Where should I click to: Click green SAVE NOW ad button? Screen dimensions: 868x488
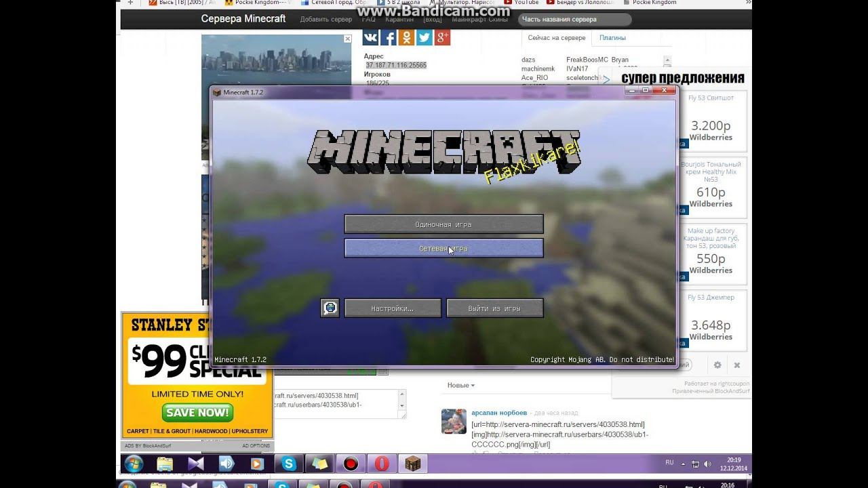coord(197,412)
